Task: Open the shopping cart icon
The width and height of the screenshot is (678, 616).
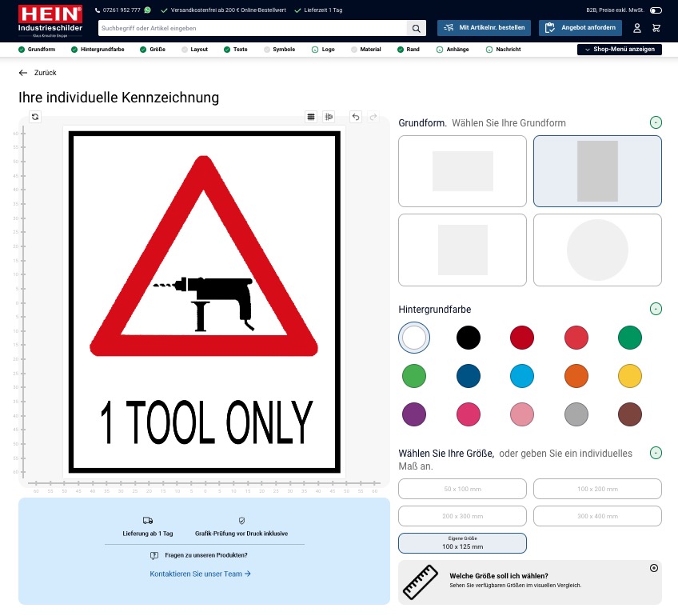Action: (x=656, y=28)
